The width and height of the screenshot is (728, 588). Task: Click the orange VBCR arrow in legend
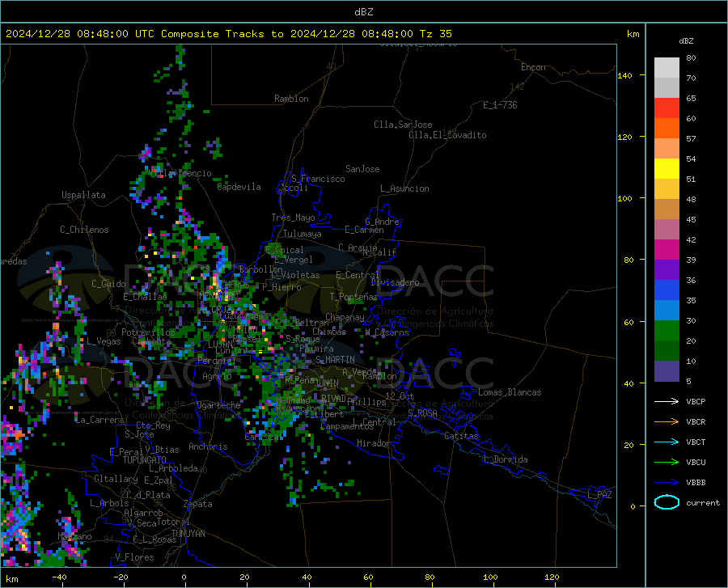667,422
